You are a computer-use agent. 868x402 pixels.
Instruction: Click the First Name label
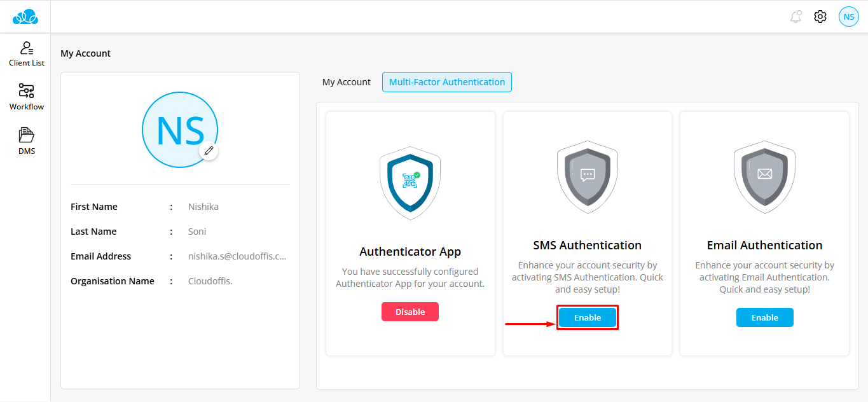tap(94, 207)
